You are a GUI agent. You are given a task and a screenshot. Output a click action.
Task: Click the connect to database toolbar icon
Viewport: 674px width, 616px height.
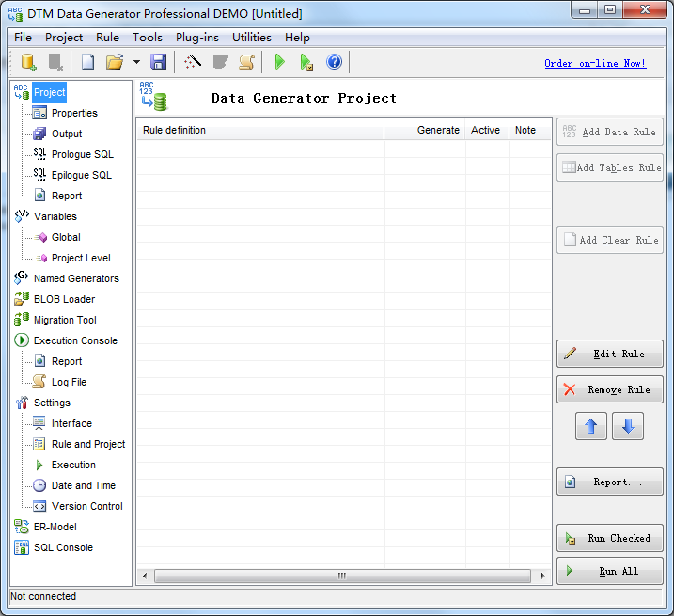[29, 62]
